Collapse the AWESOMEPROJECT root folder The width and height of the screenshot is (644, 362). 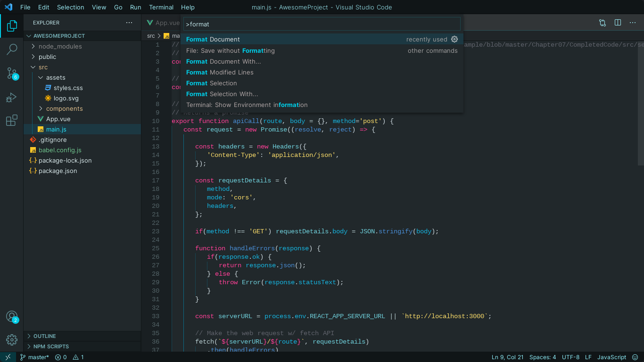click(x=82, y=36)
